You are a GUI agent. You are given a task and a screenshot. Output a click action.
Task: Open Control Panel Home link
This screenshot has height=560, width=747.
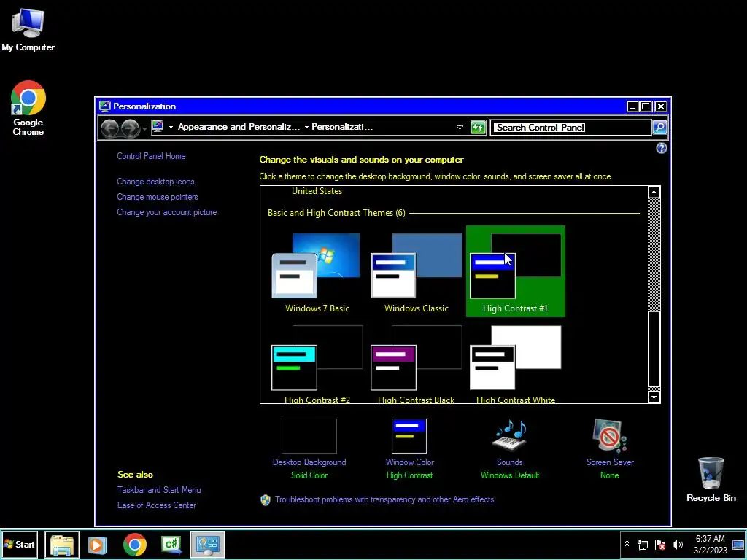click(151, 156)
